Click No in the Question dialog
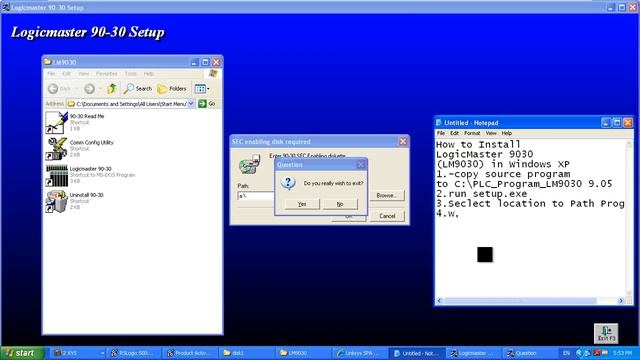This screenshot has height=360, width=640. (340, 204)
